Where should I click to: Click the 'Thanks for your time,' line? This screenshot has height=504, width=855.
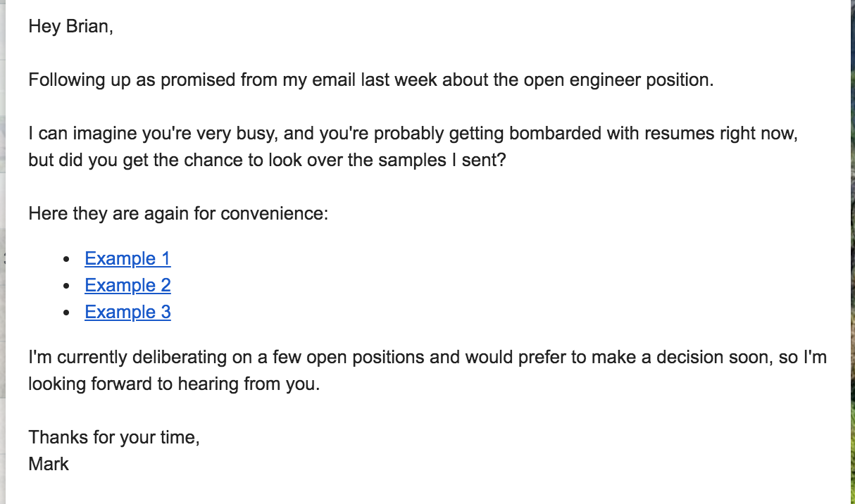(114, 437)
